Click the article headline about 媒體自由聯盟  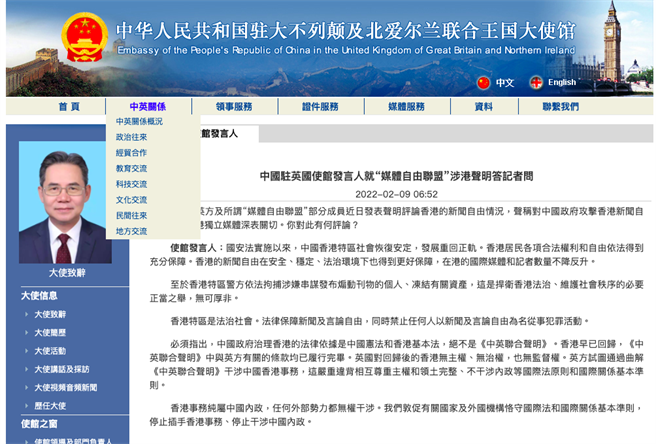pos(396,176)
